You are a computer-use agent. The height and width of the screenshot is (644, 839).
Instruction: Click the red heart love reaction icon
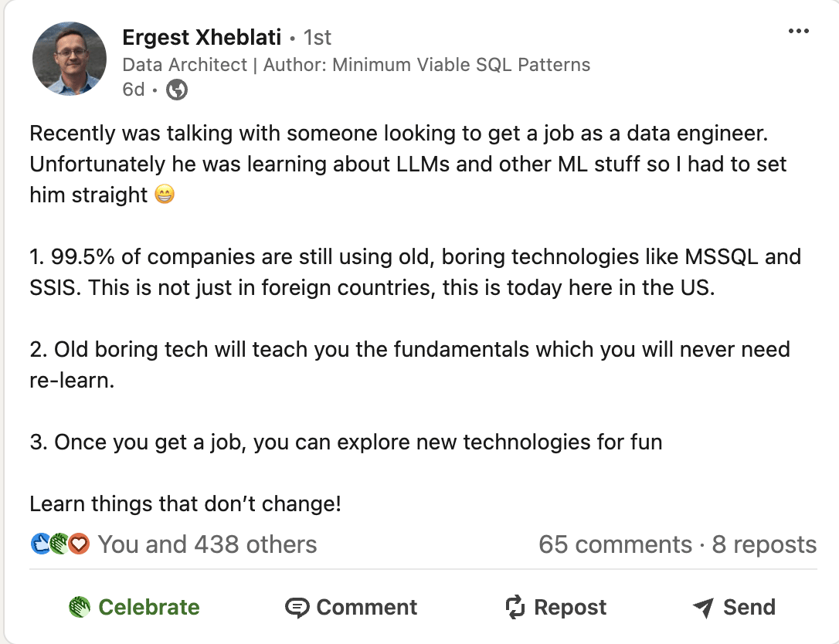tap(80, 544)
